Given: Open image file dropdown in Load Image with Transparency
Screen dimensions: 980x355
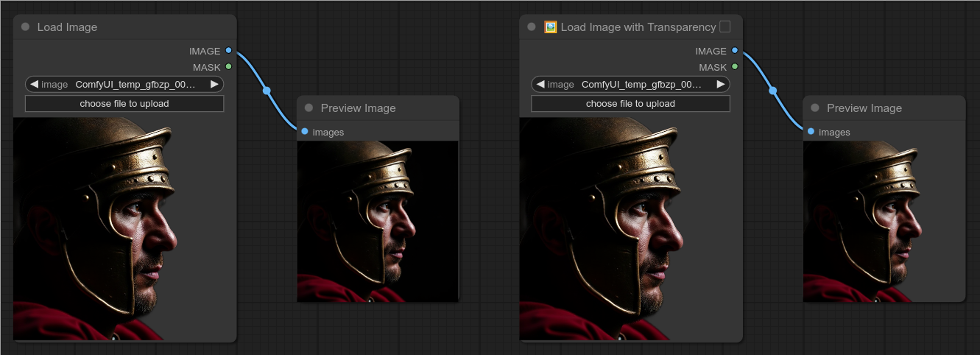Looking at the screenshot, I should [x=639, y=84].
